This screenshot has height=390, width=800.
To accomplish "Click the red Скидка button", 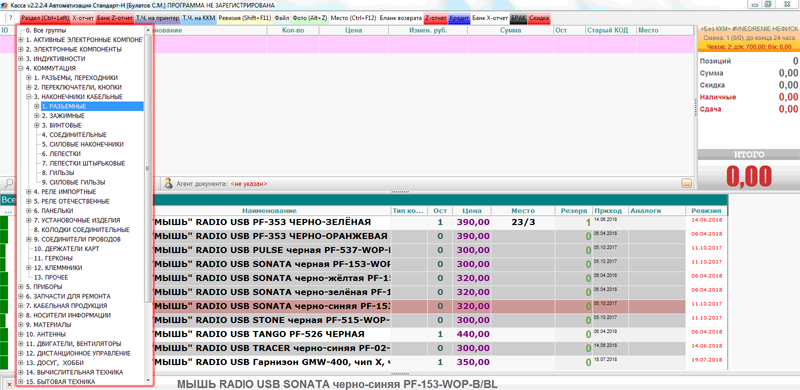I will click(539, 18).
